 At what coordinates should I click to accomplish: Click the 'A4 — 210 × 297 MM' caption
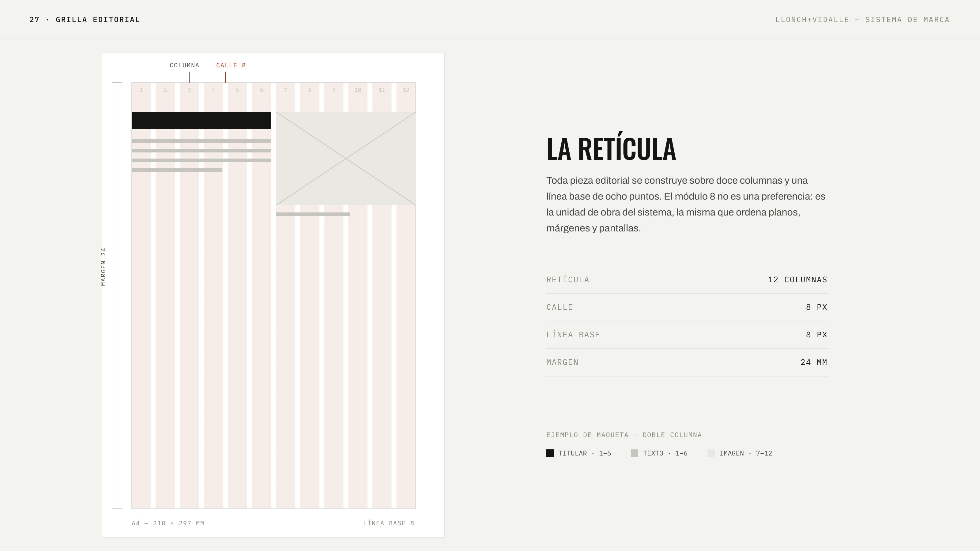[x=168, y=523]
